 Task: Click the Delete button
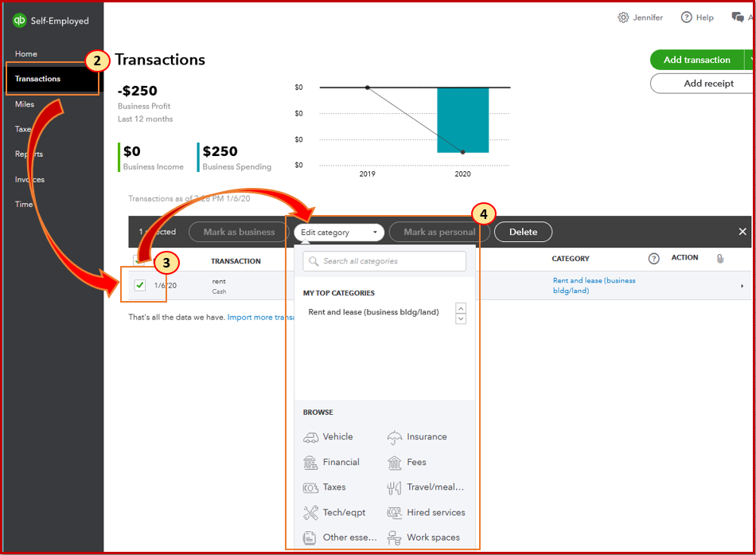pyautogui.click(x=523, y=232)
